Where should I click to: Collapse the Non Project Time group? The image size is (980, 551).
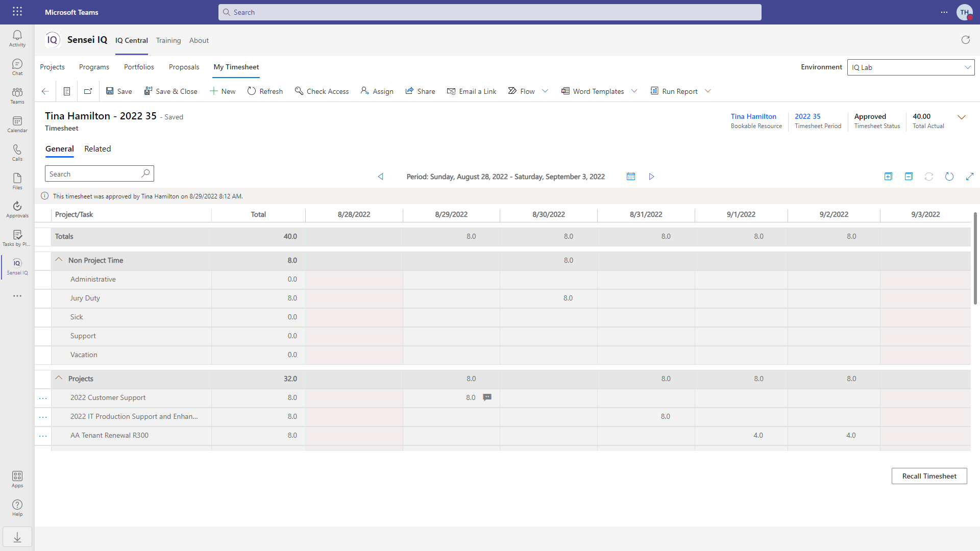coord(59,260)
